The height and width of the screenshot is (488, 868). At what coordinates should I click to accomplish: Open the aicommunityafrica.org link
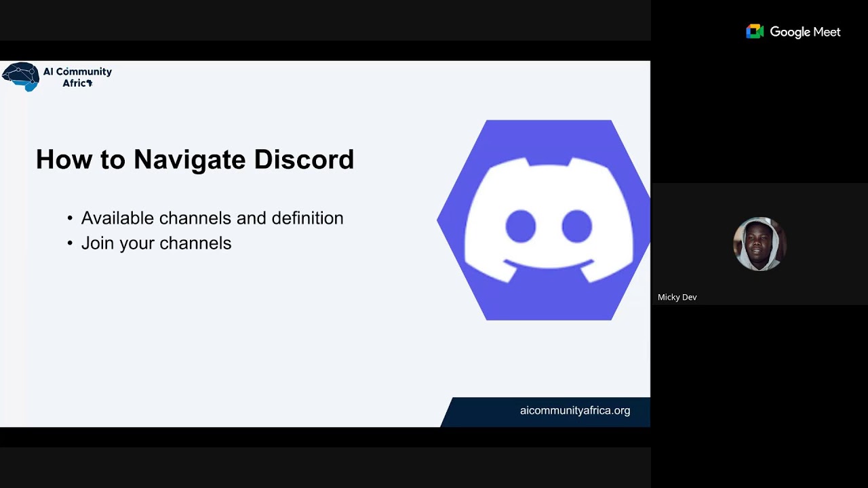pyautogui.click(x=575, y=411)
